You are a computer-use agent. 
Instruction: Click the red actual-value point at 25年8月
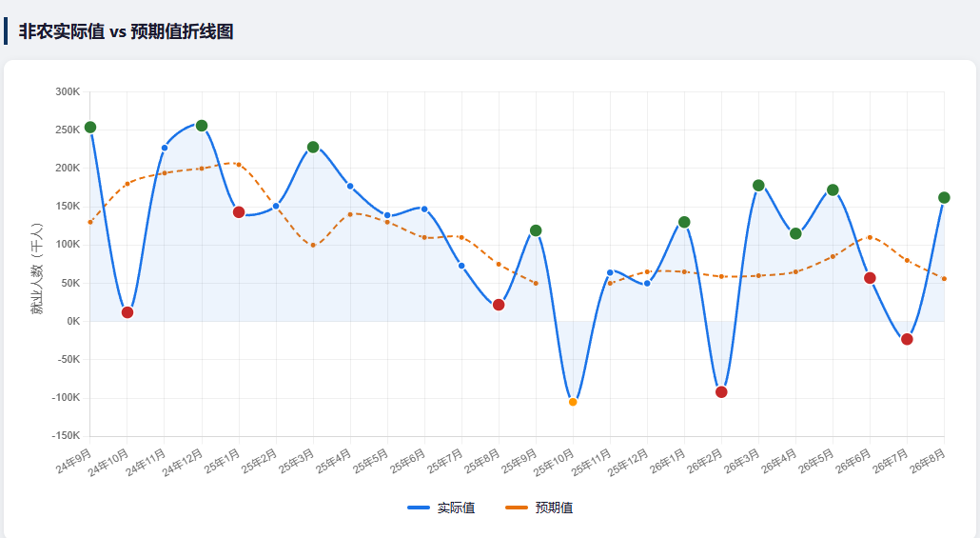point(499,305)
